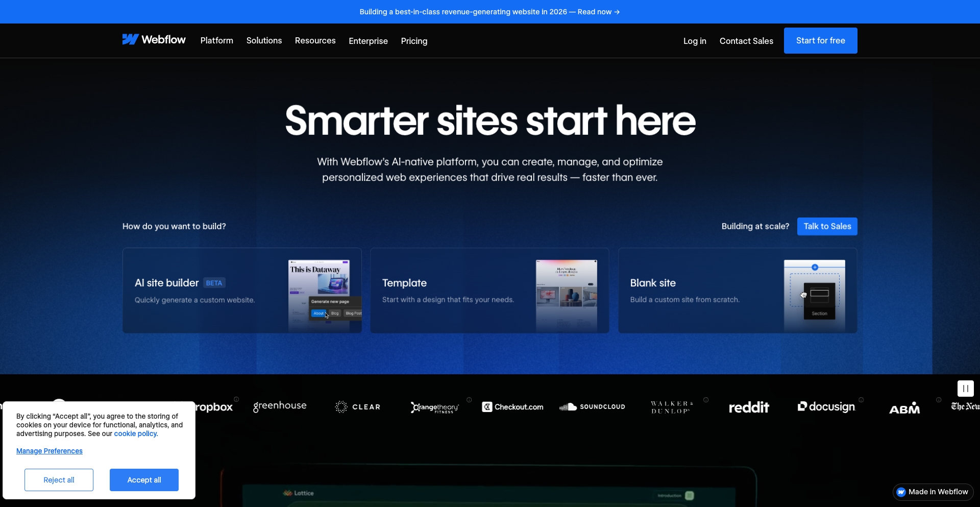980x507 pixels.
Task: Click the Webflow logo
Action: pyautogui.click(x=154, y=40)
